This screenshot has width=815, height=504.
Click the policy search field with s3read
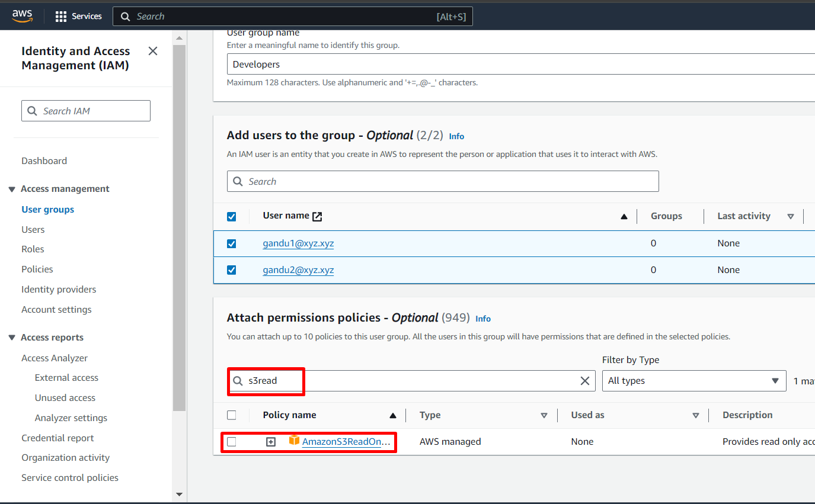click(411, 381)
